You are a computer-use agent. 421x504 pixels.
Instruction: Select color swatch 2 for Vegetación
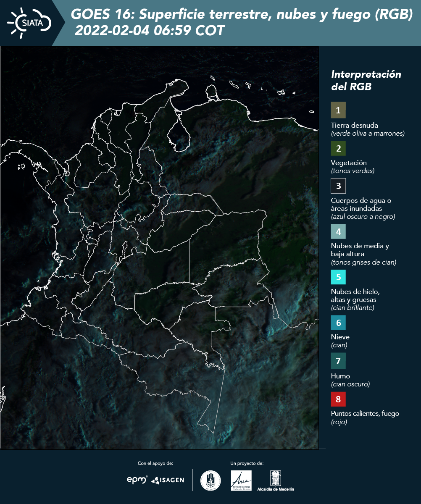click(x=338, y=148)
